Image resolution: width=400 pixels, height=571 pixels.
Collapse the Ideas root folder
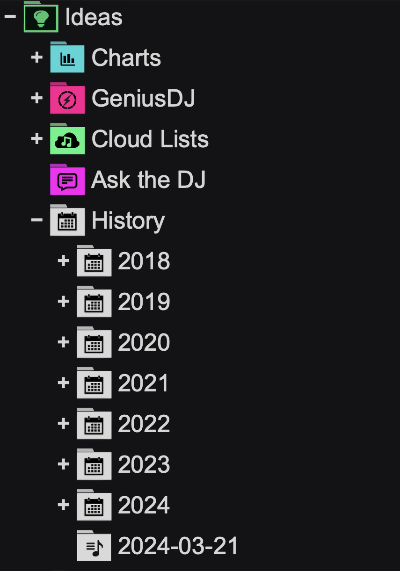[10, 16]
